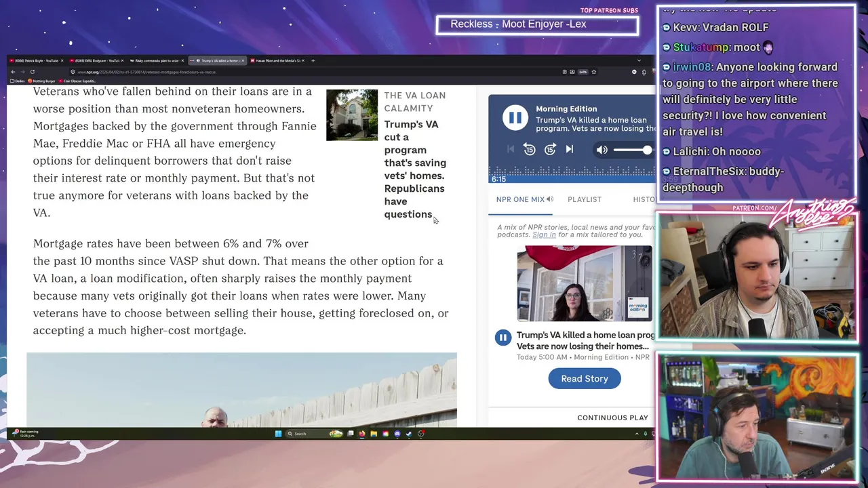Switch to Patrick Boyle YouTube browser tab
Screen dimensions: 868x488
(x=36, y=60)
